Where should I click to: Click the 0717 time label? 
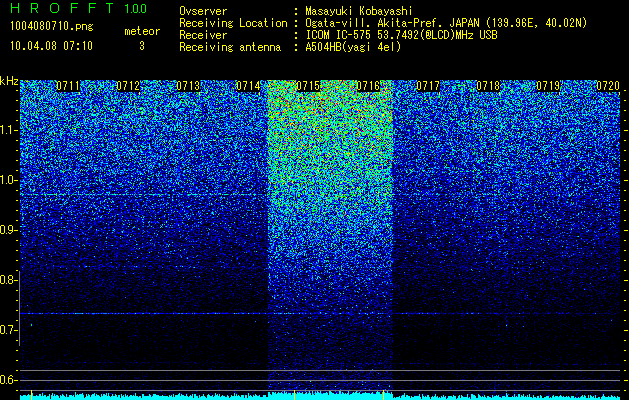coord(428,86)
